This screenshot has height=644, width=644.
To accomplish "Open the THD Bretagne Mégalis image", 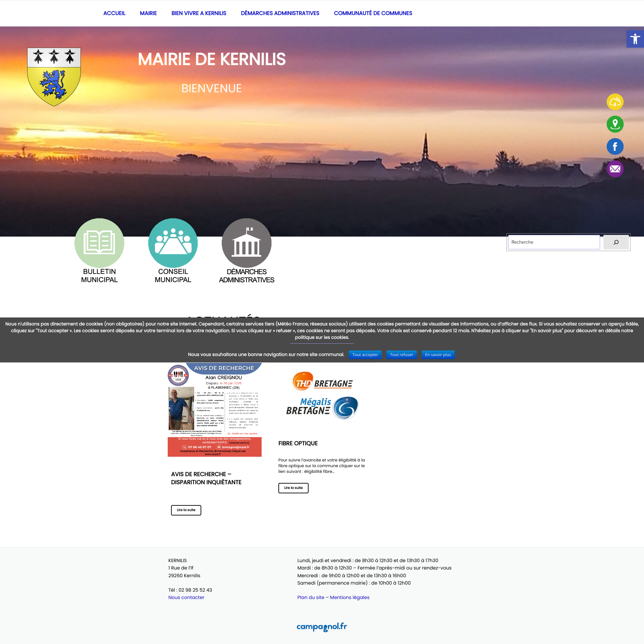I will (322, 395).
